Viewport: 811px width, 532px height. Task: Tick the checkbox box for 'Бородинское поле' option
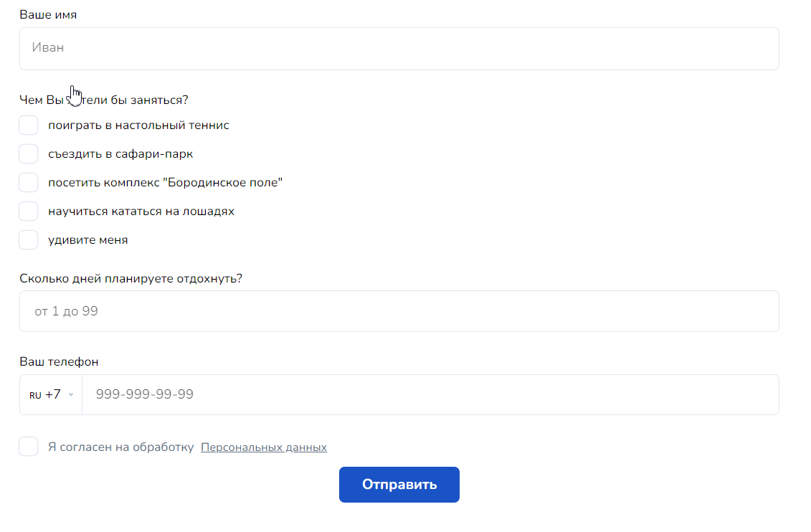29,183
